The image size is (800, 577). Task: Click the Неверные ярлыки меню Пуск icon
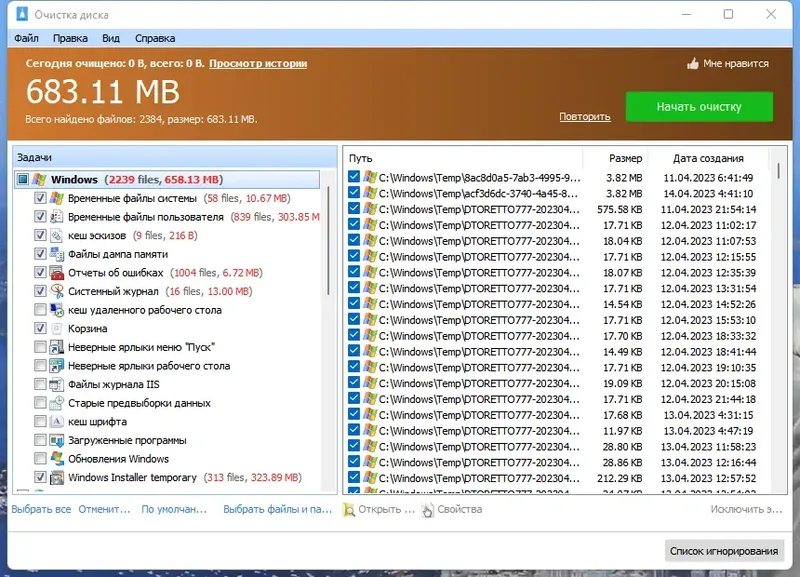pyautogui.click(x=57, y=347)
